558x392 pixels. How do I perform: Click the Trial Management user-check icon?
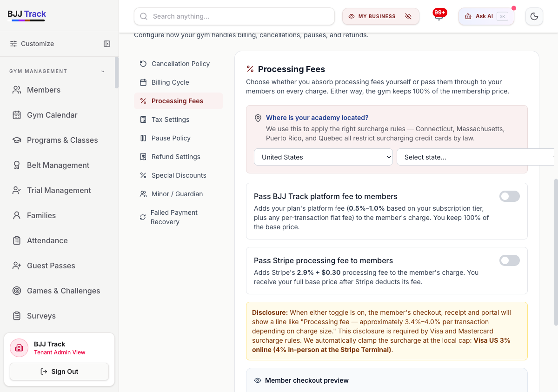tap(17, 190)
